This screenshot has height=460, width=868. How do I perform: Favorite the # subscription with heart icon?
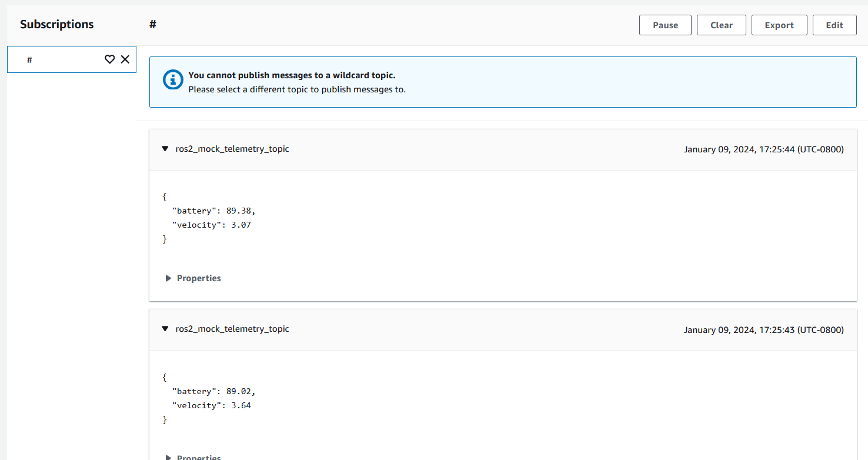click(x=109, y=59)
